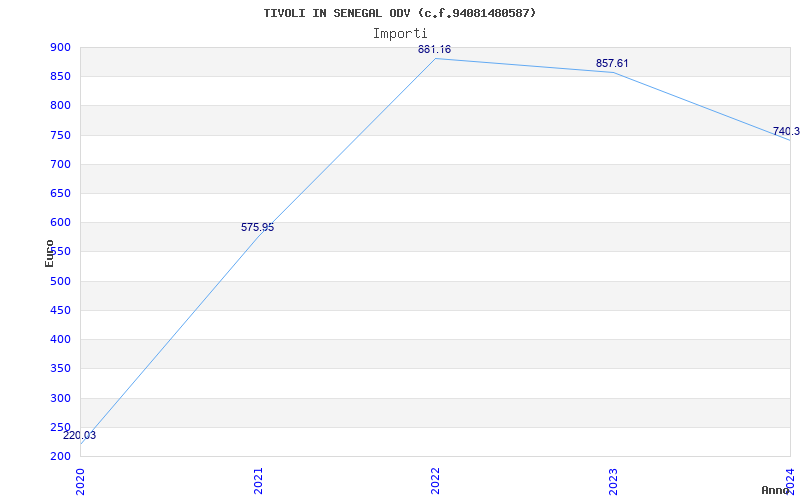Click the 750 y-axis tick label

pos(60,135)
